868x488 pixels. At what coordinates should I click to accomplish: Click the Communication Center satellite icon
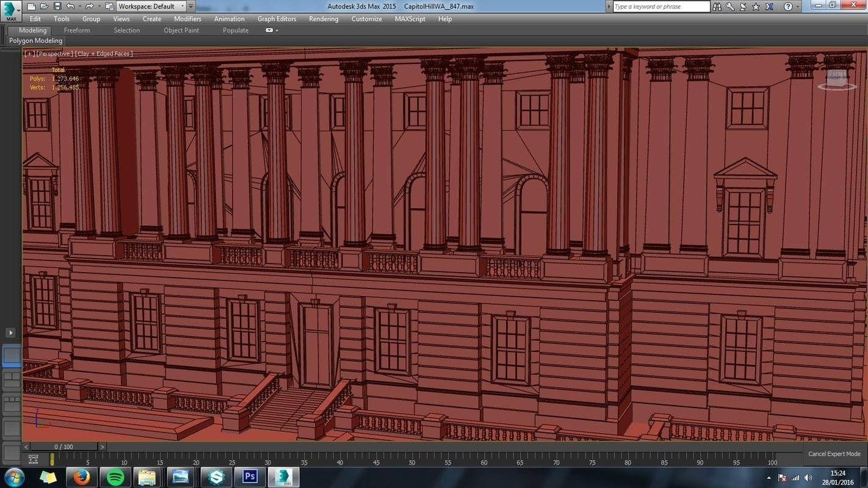(743, 6)
